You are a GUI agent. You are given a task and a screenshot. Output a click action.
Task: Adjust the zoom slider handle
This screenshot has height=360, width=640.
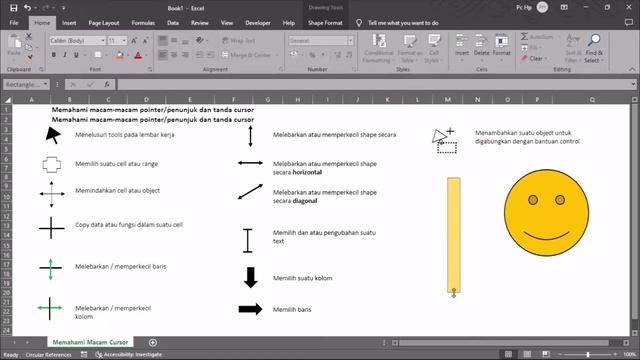588,354
